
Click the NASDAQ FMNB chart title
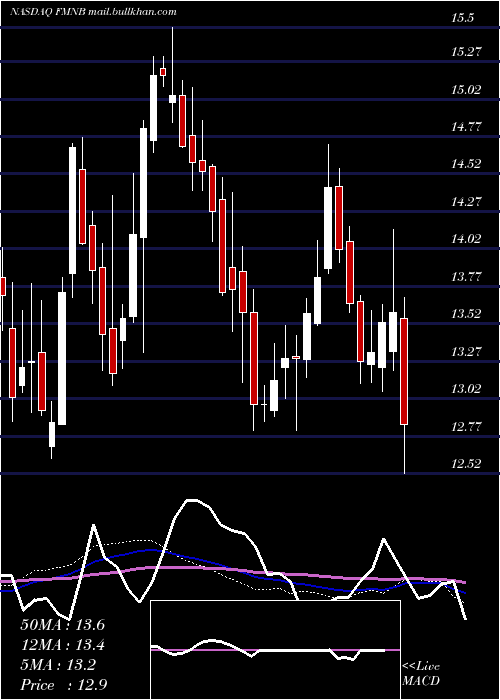(93, 12)
